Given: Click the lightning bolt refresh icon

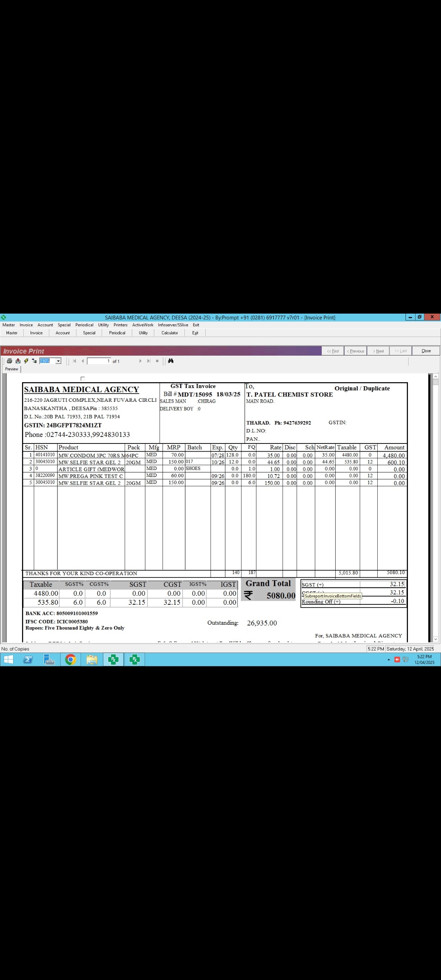Looking at the screenshot, I should point(26,361).
